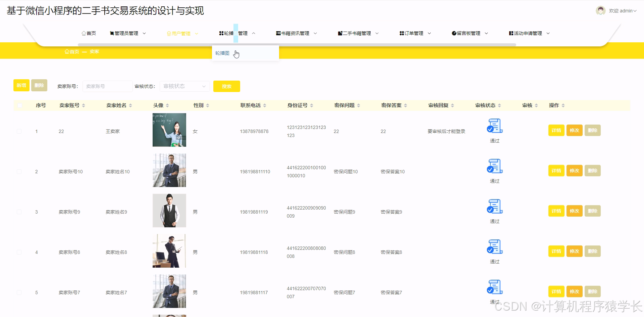Click the blue audit scroll icon for 王卖家
644x317 pixels.
coord(494,126)
